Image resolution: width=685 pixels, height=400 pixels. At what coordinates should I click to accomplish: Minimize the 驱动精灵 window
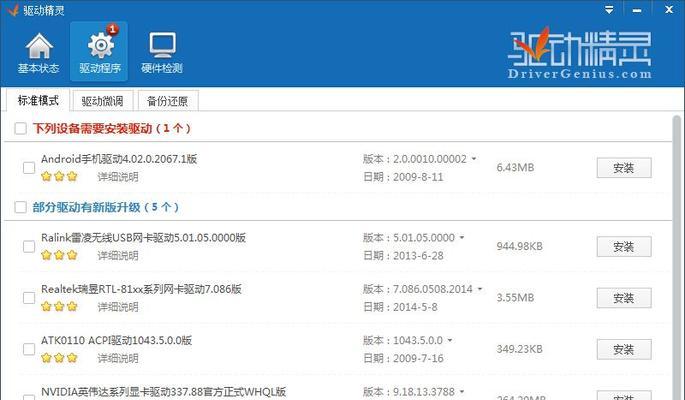[637, 10]
